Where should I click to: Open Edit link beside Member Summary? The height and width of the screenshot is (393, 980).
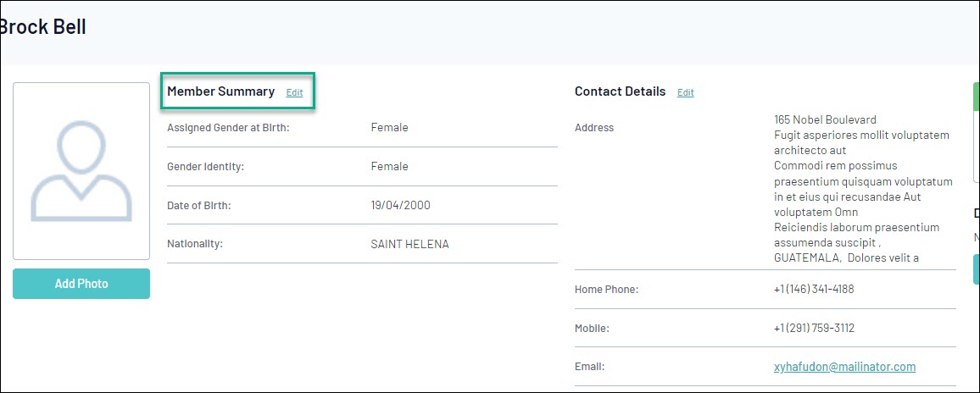pos(294,93)
